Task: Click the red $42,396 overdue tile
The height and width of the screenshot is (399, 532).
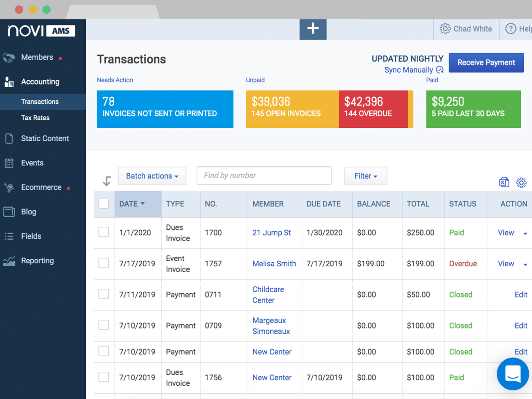Action: coord(373,109)
